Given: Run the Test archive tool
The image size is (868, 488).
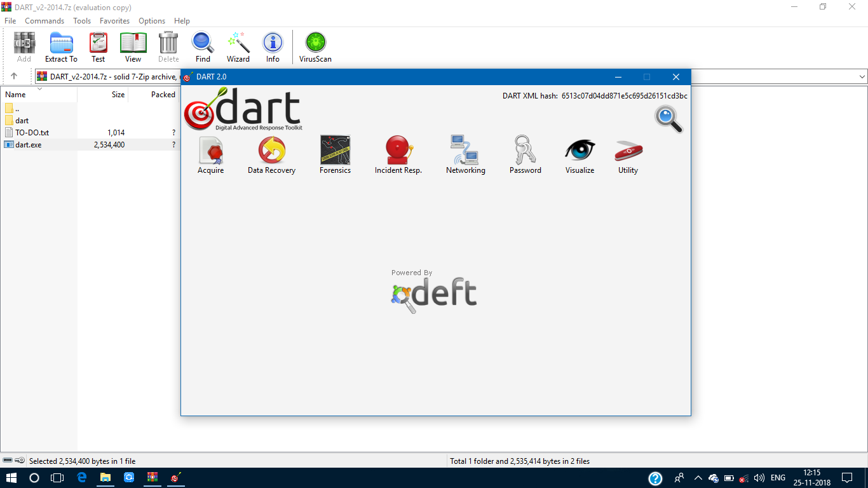Looking at the screenshot, I should point(98,48).
